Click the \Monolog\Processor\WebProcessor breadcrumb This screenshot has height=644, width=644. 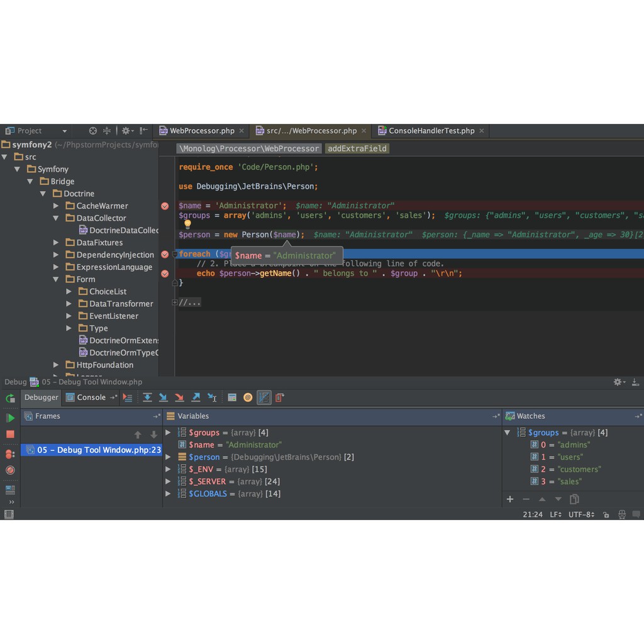[248, 148]
